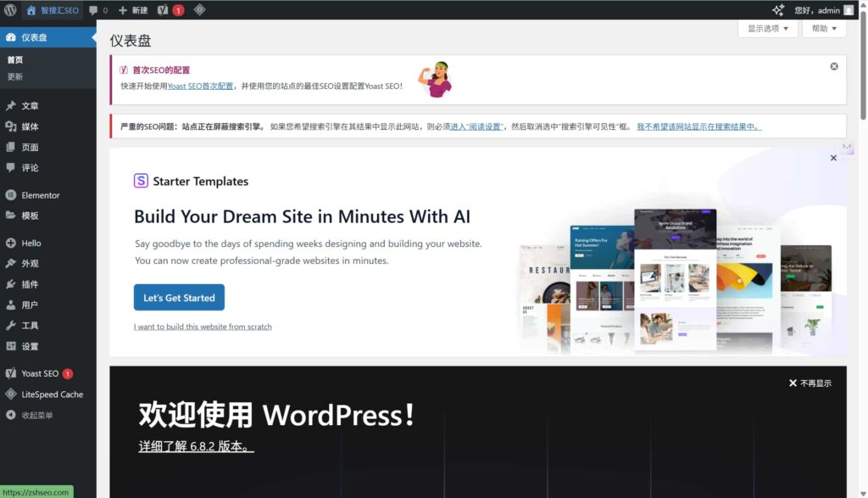The height and width of the screenshot is (498, 868).
Task: Click the Templates folder icon
Action: (x=11, y=215)
